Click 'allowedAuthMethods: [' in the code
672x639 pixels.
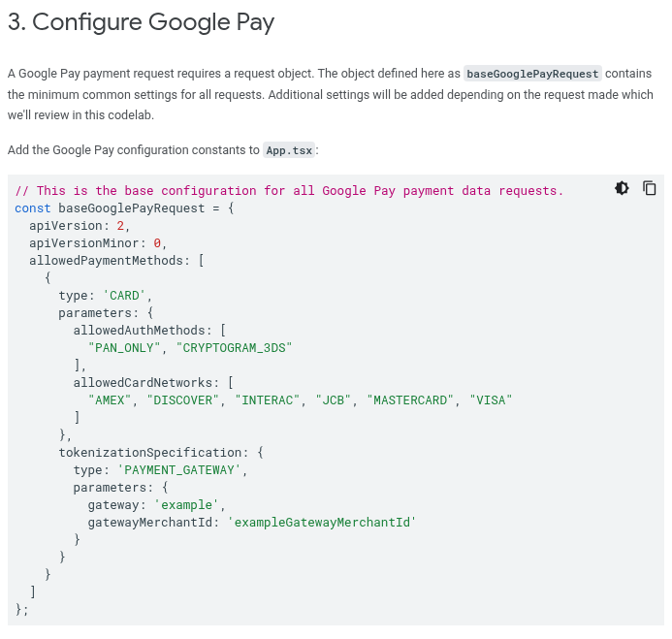coord(149,331)
